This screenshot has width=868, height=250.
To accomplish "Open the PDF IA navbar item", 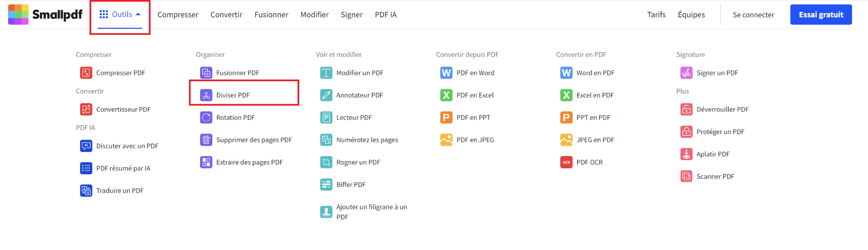I will [386, 15].
